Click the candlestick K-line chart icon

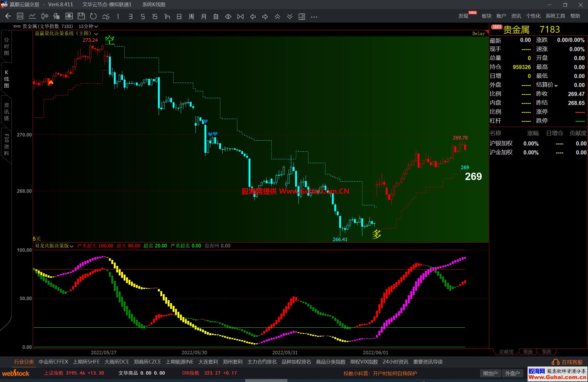(45, 17)
